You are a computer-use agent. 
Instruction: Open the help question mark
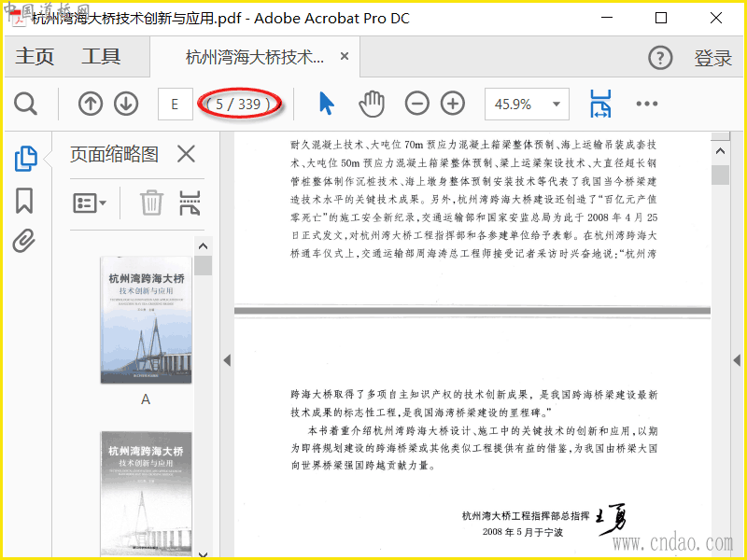[x=660, y=58]
